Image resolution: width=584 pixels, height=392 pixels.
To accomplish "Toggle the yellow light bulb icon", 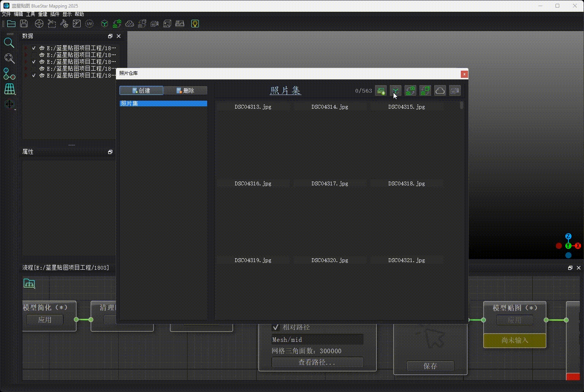I will (195, 24).
